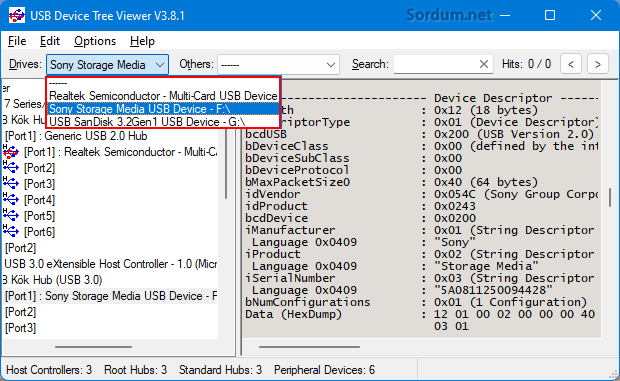
Task: Select USB 3.0 eXtensible Host Controller item
Action: [x=110, y=264]
